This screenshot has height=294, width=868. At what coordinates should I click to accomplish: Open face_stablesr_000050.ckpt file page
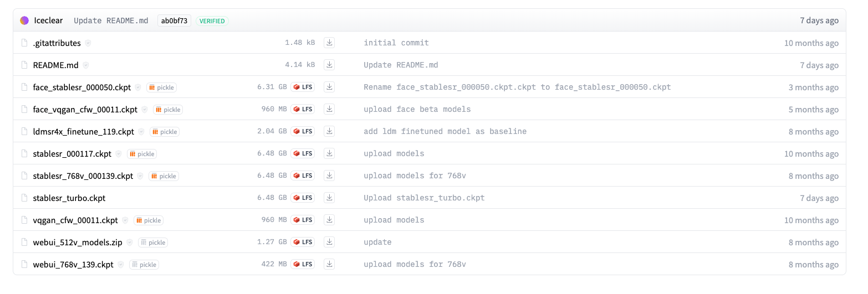coord(82,87)
